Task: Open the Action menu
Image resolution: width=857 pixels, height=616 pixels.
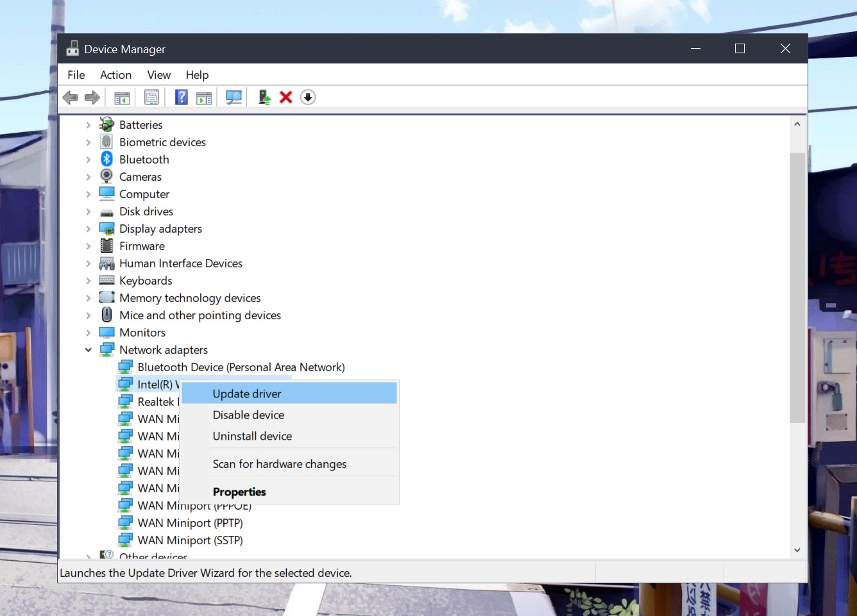Action: point(115,75)
